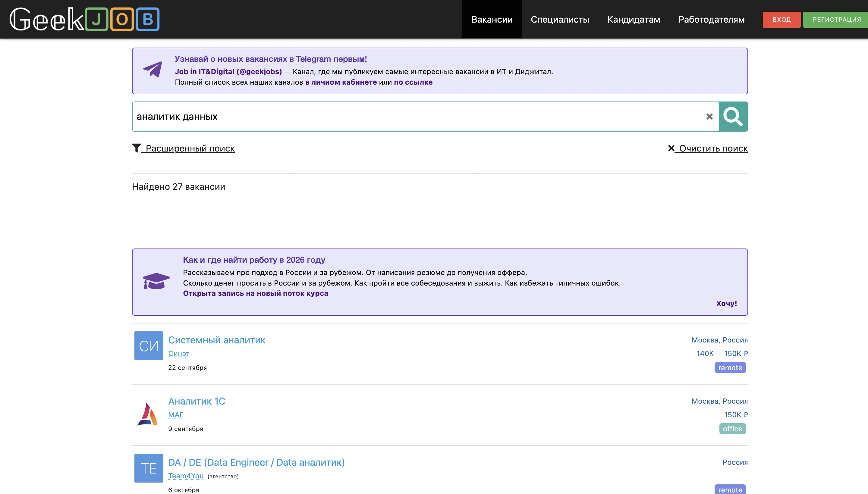Click the 150K ₽ salary for Аналитик 1С

pos(736,414)
